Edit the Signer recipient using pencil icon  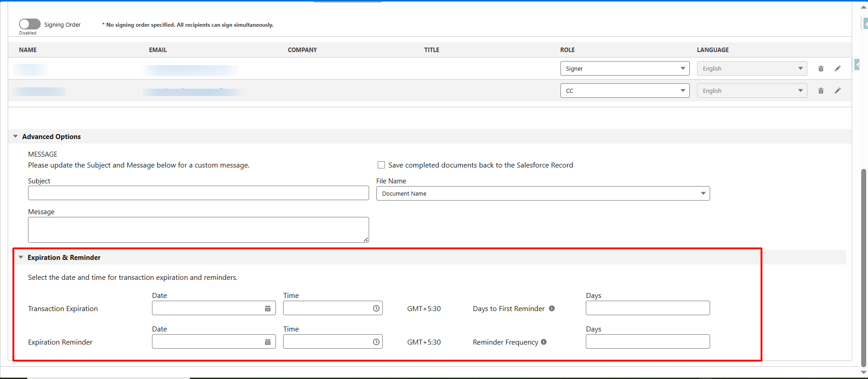(x=838, y=68)
